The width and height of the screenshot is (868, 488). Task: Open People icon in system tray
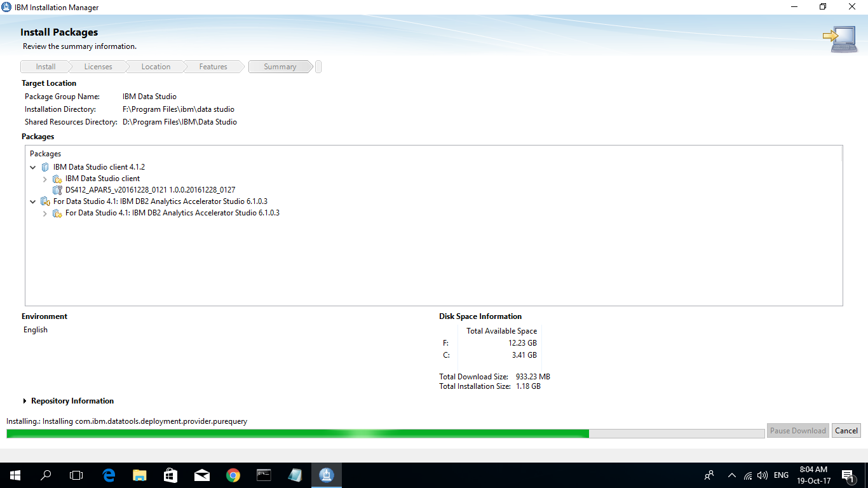[x=709, y=475]
